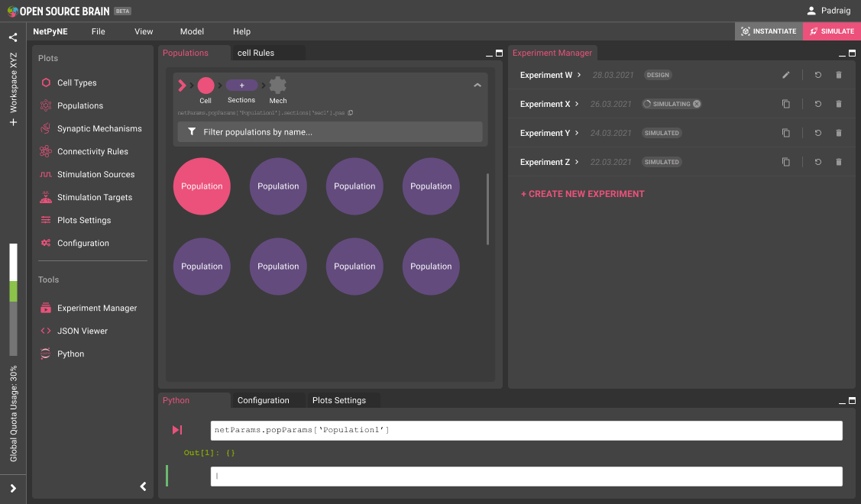This screenshot has width=861, height=504.
Task: Collapse the breadcrumb panel with the chevron
Action: tap(477, 84)
